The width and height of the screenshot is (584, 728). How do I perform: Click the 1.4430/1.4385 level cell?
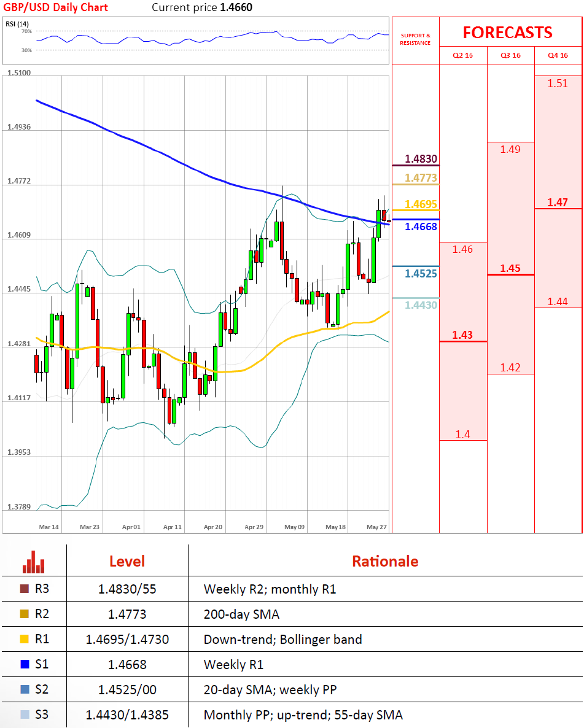click(x=127, y=714)
